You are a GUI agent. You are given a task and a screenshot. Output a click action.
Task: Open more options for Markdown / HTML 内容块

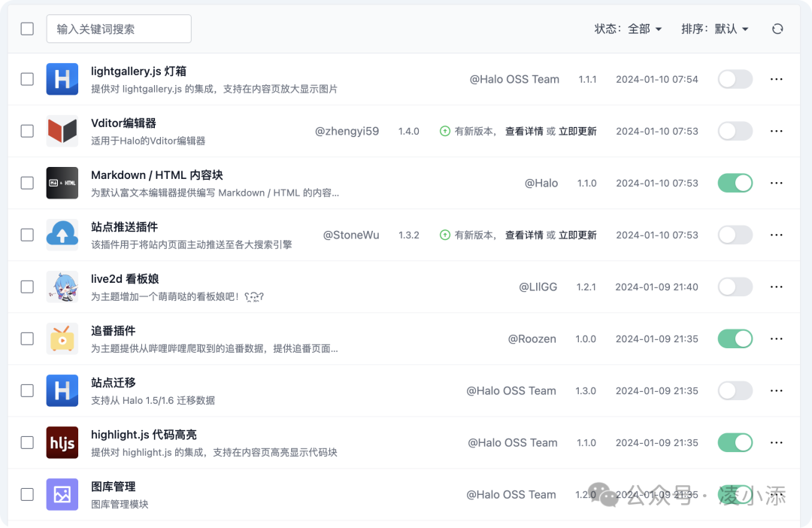(776, 183)
